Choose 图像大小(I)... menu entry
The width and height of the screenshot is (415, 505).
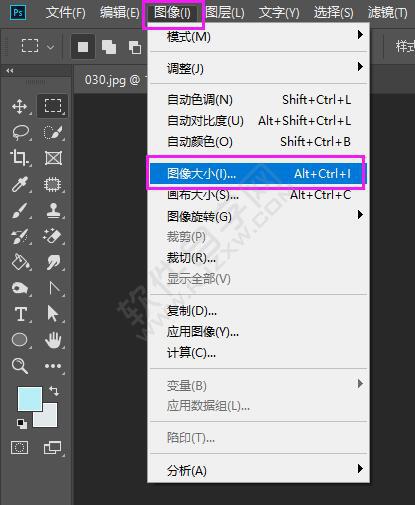coord(257,174)
